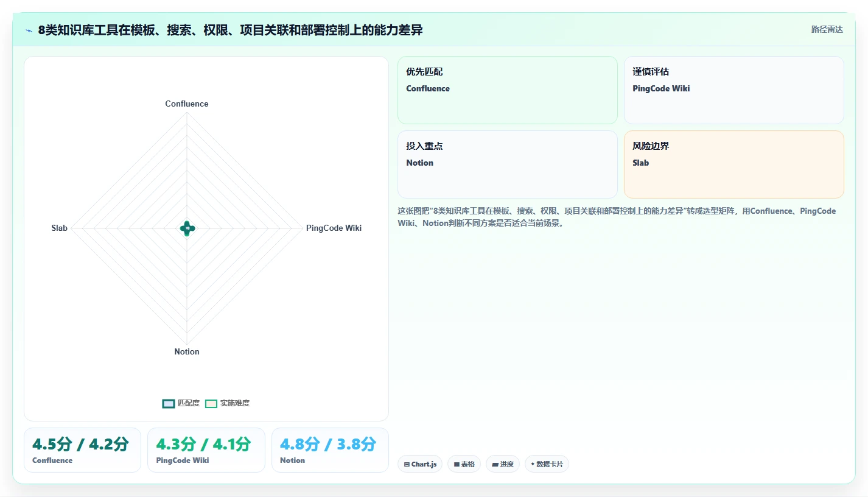The image size is (868, 497).
Task: Select the 表格 tag
Action: coord(464,464)
